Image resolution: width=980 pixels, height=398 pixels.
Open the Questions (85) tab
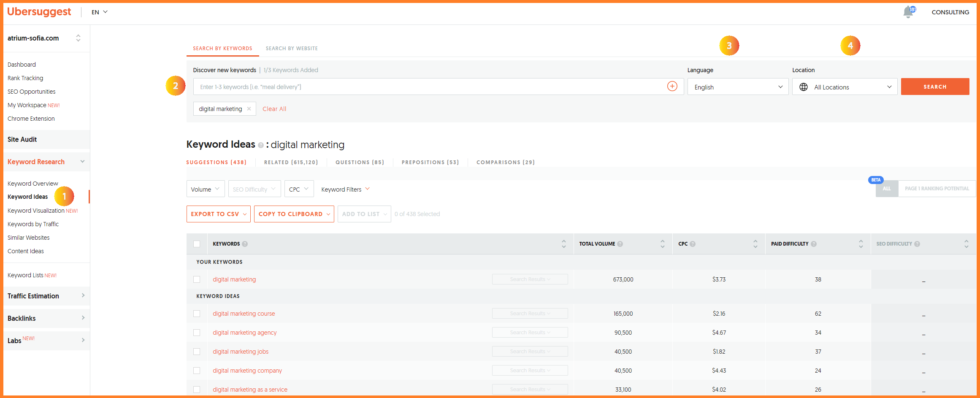tap(360, 162)
